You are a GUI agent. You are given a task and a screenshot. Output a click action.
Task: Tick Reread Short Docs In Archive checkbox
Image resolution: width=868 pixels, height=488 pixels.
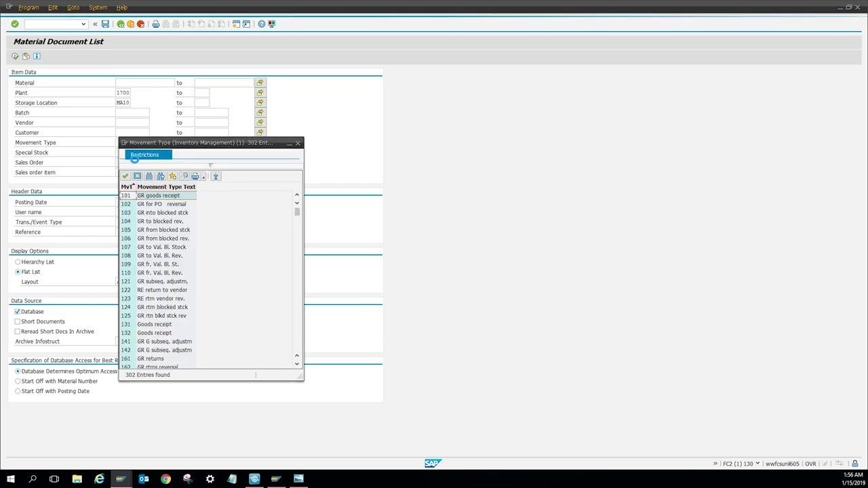18,331
